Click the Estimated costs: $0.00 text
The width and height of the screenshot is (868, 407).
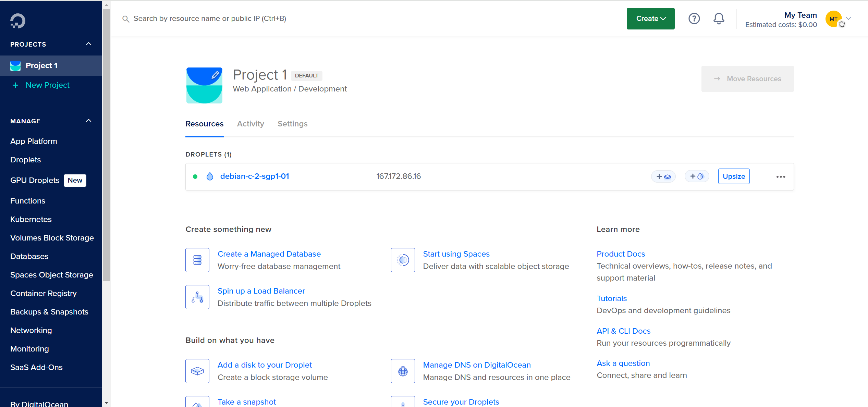(x=781, y=25)
